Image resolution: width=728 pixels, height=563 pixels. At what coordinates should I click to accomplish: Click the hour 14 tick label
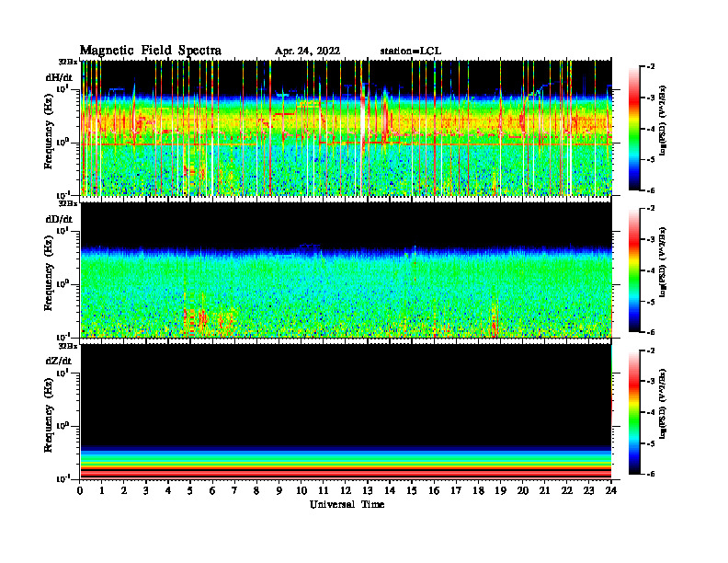390,490
